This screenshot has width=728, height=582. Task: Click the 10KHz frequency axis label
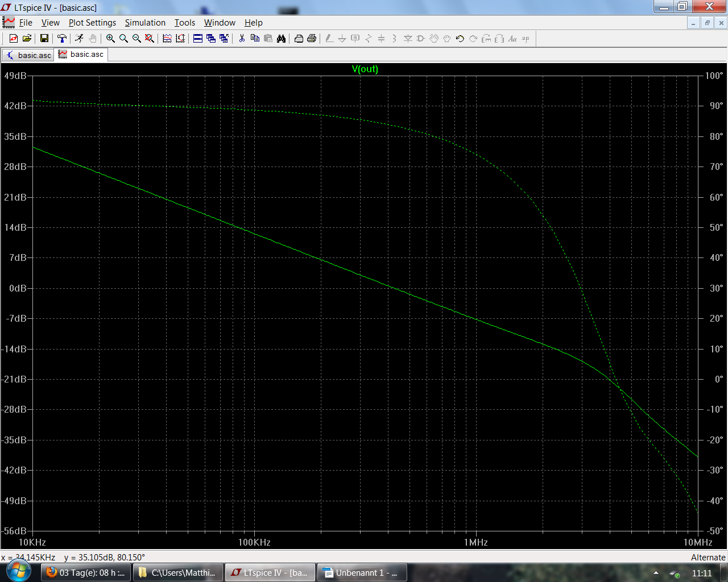click(32, 542)
